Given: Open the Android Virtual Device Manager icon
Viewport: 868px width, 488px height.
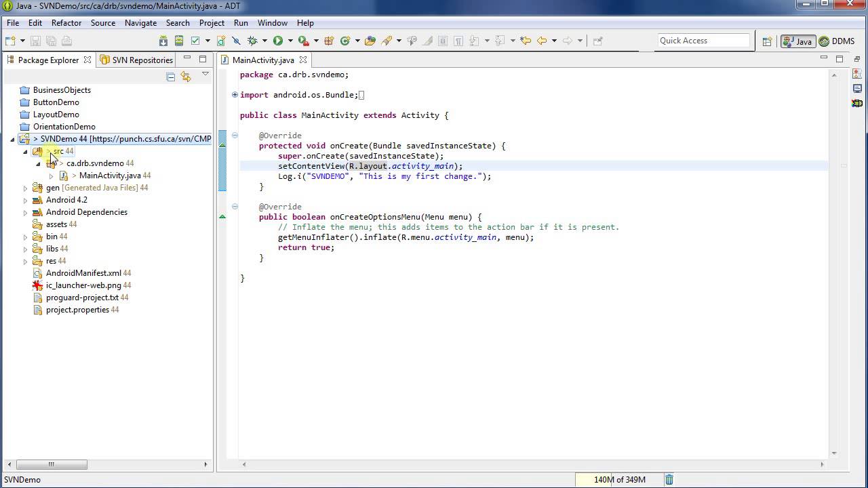Looking at the screenshot, I should click(x=179, y=41).
